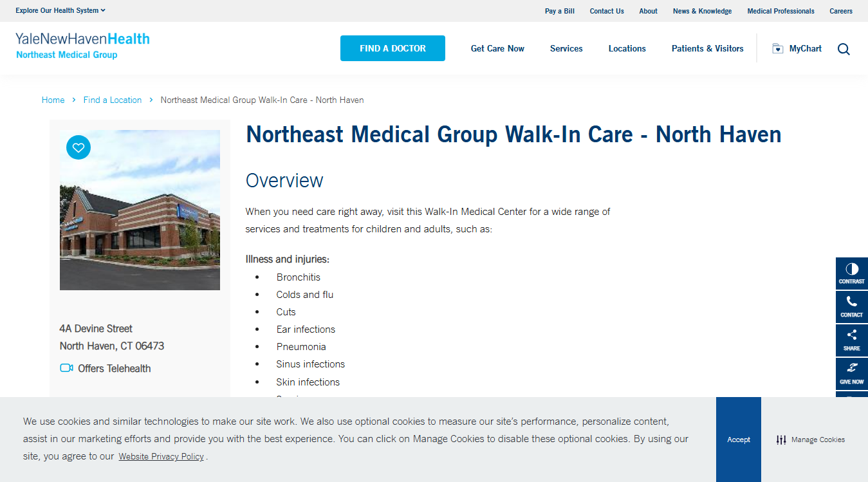Click the clinic building photo
Screen dimensions: 868x482
140,210
